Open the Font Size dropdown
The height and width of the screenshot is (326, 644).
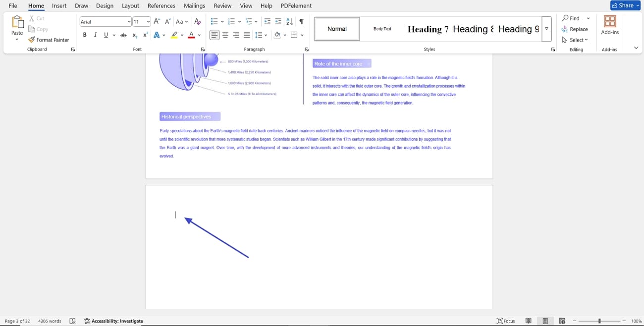click(x=148, y=21)
